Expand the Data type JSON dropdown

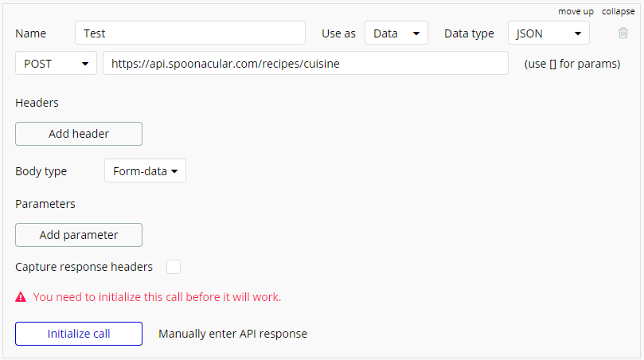(x=548, y=33)
